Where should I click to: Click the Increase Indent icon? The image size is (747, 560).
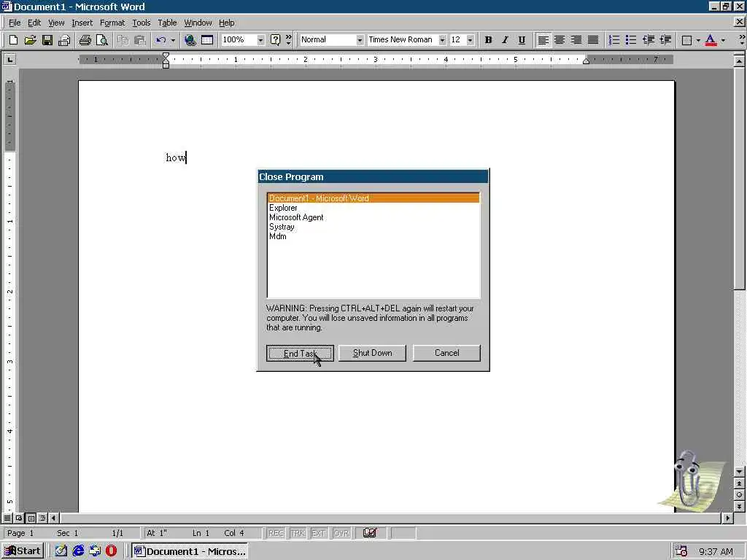point(665,40)
